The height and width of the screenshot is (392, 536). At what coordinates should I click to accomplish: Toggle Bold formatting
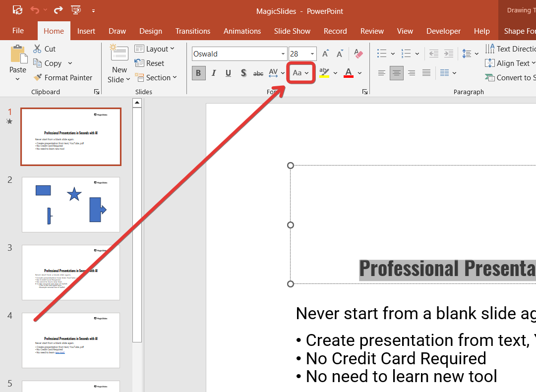(x=198, y=73)
